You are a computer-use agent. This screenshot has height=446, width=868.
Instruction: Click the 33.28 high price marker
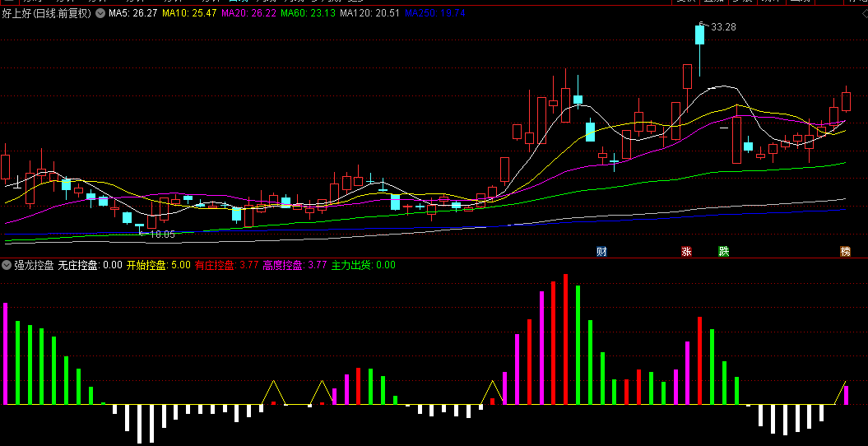(723, 26)
